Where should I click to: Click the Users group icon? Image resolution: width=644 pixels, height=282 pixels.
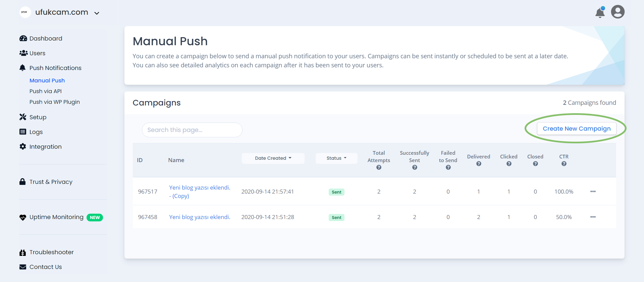[23, 53]
